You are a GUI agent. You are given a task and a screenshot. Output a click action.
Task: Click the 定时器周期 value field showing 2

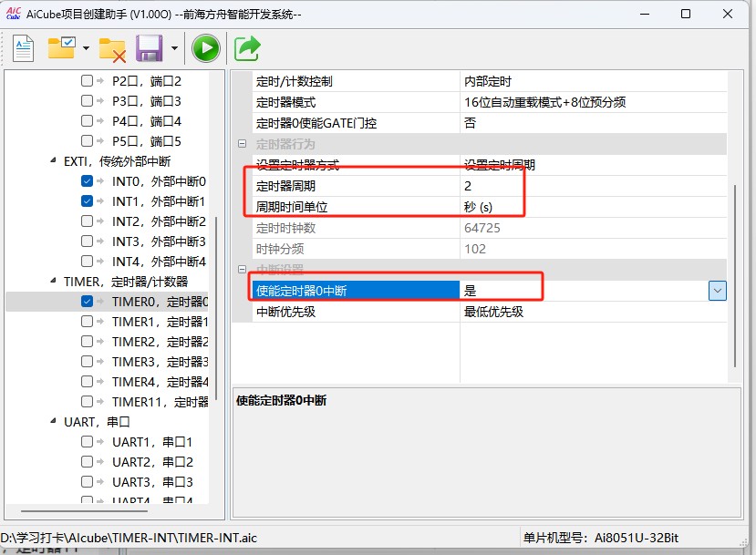[x=594, y=186]
